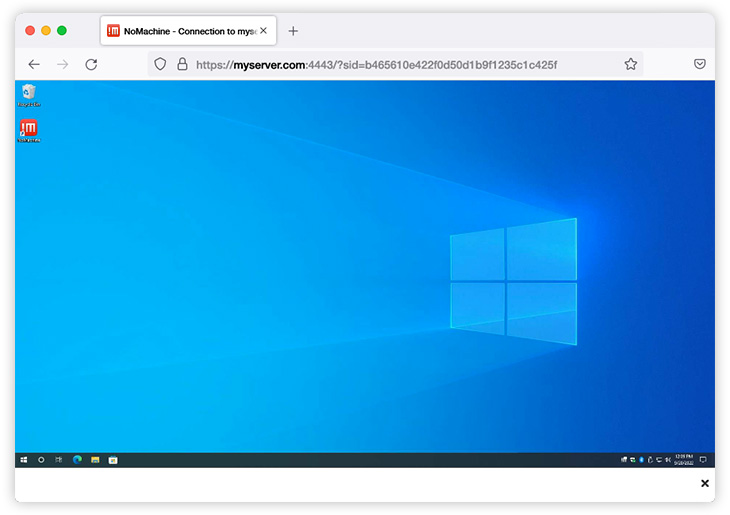Click the taskbar clock and date
The image size is (730, 515).
coord(684,460)
